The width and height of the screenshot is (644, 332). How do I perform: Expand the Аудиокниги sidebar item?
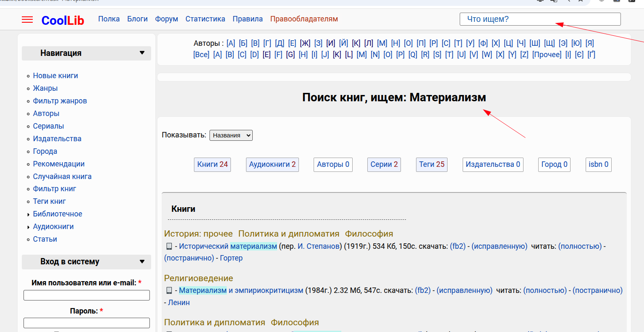pos(28,227)
